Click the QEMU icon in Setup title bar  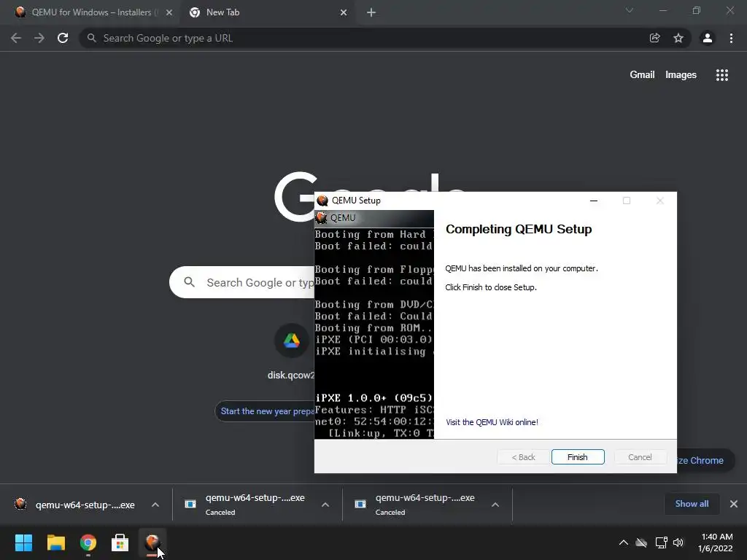point(322,201)
